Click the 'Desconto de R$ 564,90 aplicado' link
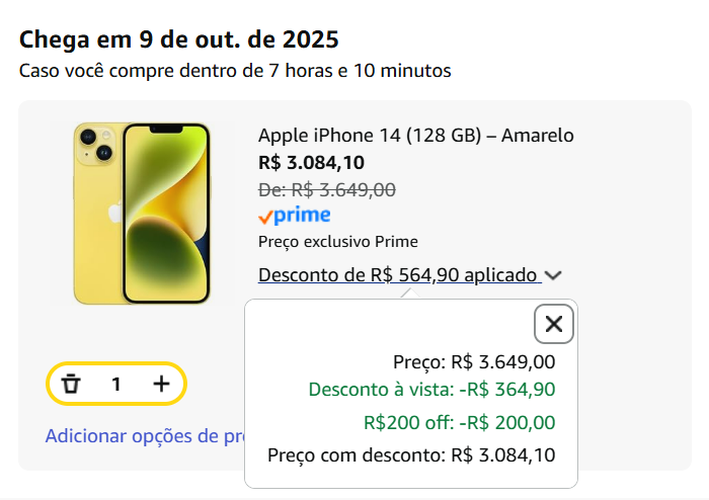This screenshot has height=500, width=709. tap(398, 275)
